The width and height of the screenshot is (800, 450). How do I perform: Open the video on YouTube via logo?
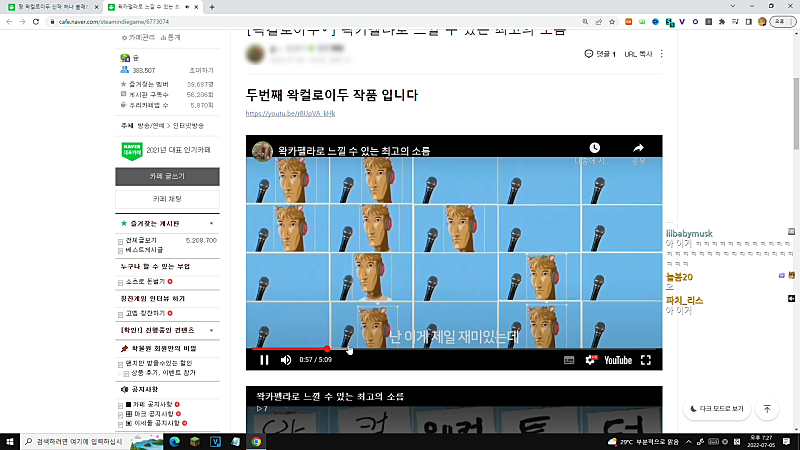click(x=618, y=360)
